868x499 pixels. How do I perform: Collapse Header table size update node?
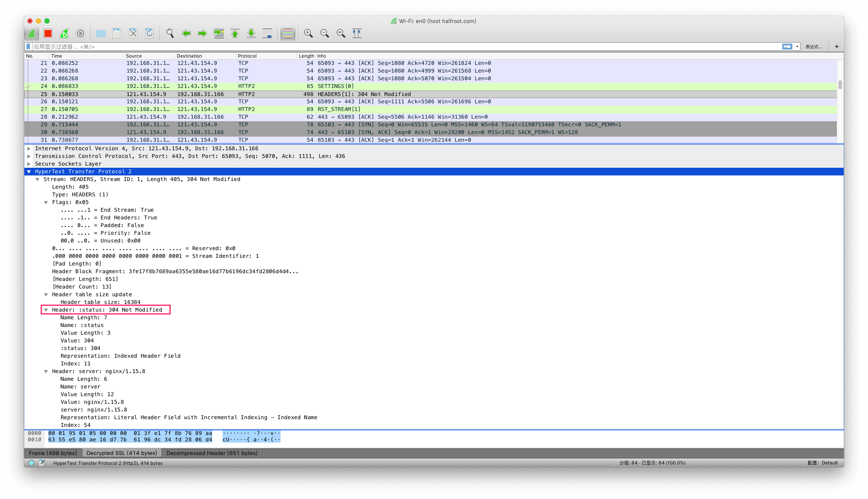46,295
